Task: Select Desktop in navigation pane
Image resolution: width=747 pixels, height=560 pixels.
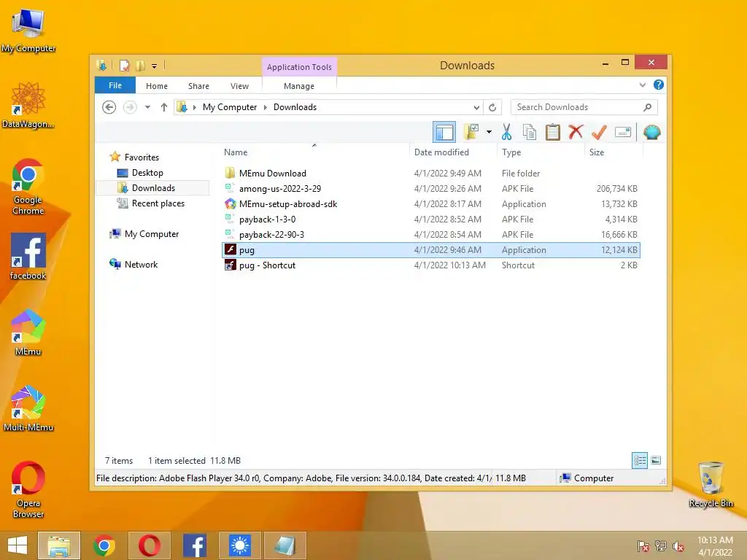Action: tap(147, 173)
